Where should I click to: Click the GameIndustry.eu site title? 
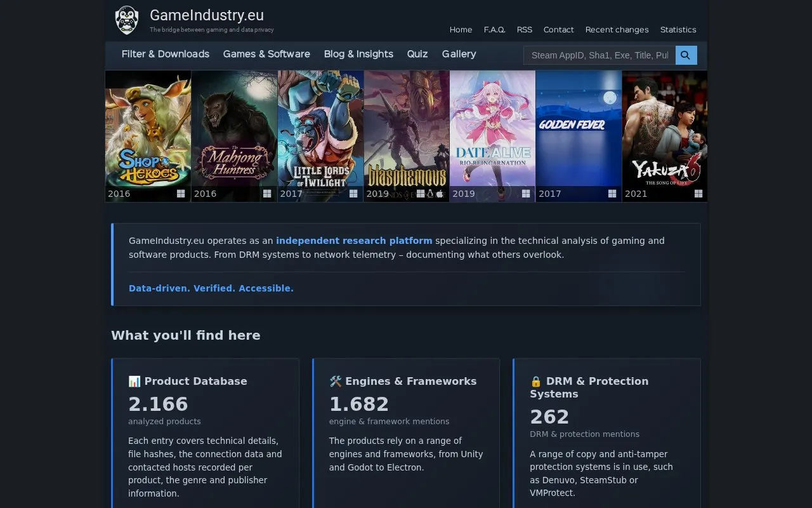point(207,15)
